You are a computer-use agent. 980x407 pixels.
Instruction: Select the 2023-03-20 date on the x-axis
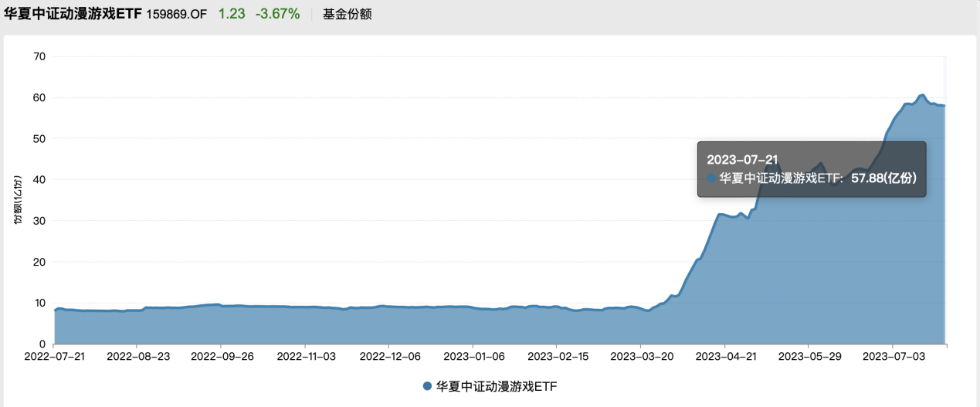[640, 358]
